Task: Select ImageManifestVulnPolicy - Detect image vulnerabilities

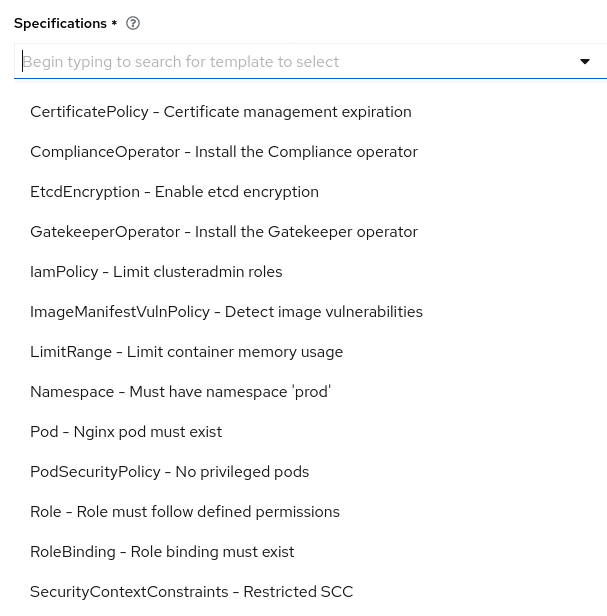Action: pyautogui.click(x=226, y=312)
